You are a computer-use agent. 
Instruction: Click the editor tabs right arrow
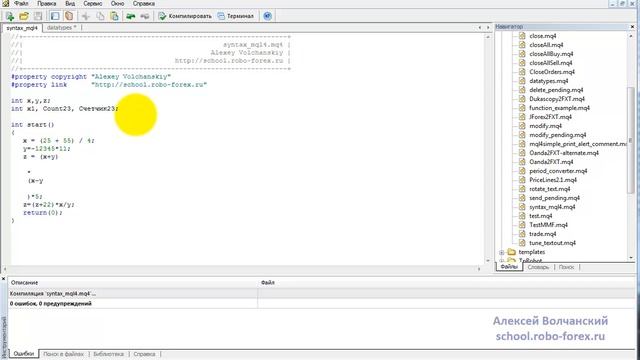(x=488, y=28)
